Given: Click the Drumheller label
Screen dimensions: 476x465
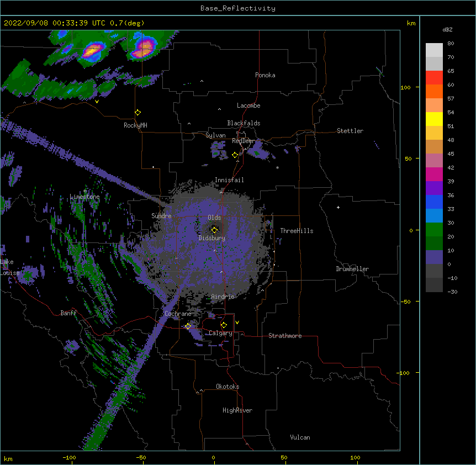Looking at the screenshot, I should pyautogui.click(x=352, y=269).
